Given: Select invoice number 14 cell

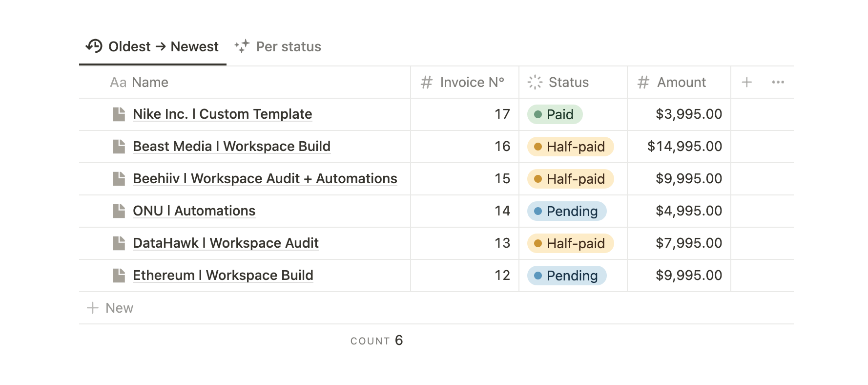Looking at the screenshot, I should click(465, 211).
